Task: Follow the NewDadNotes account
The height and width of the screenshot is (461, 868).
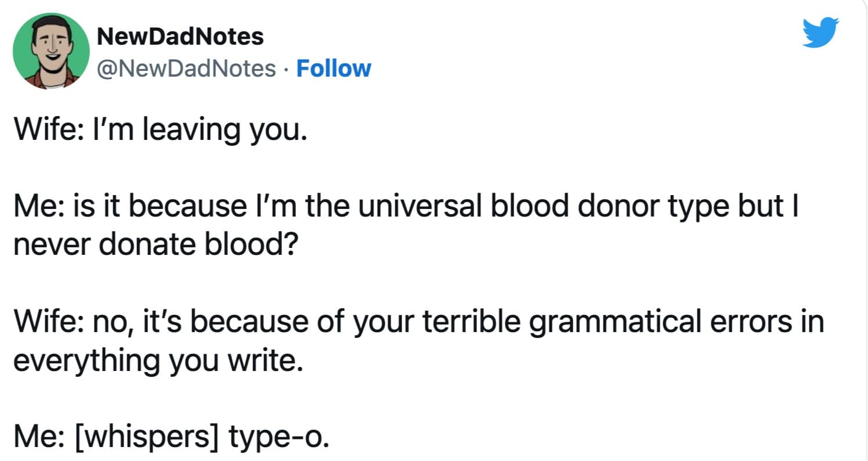Action: tap(333, 69)
